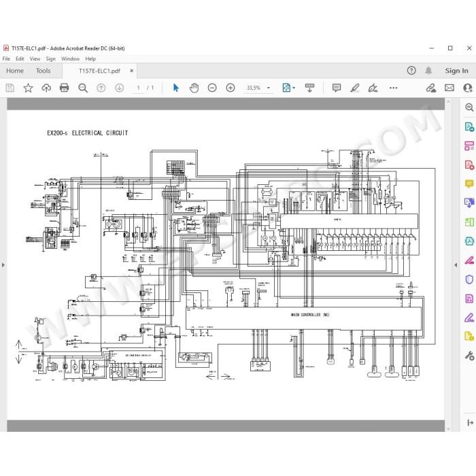Open the find text magnifier
Screen dimensions: 476x476
(x=83, y=88)
